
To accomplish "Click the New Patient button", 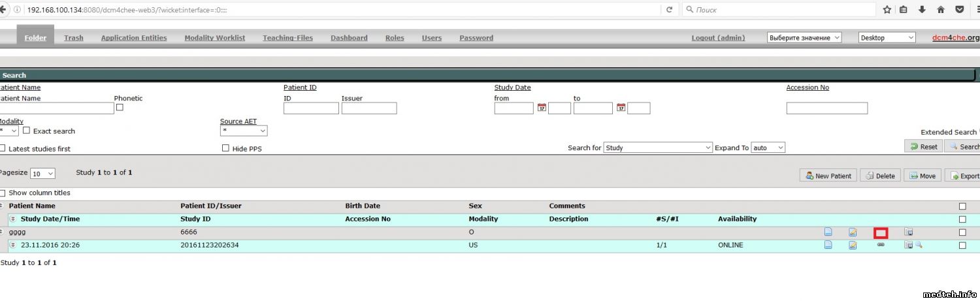I will point(828,176).
